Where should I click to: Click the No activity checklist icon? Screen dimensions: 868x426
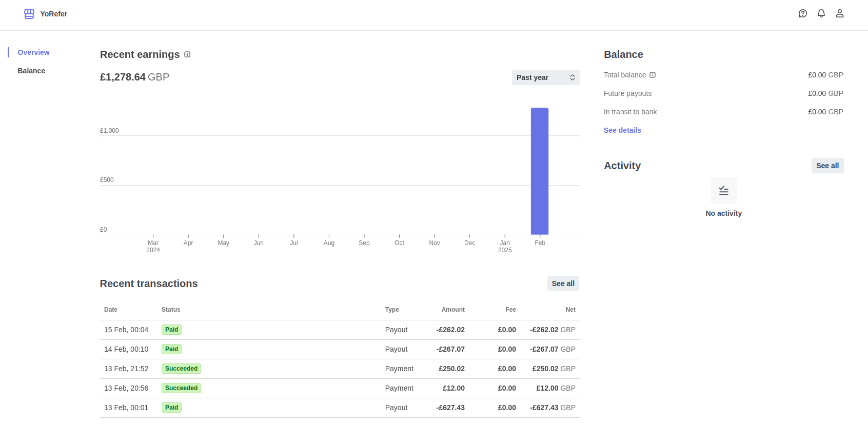pos(724,191)
